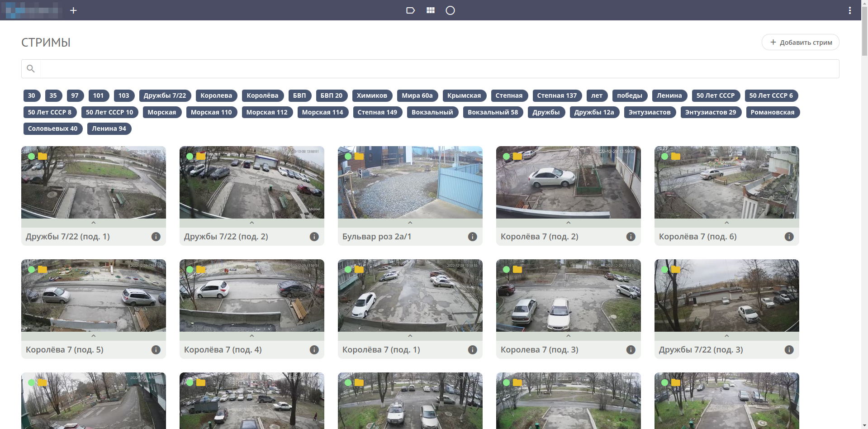Choose the Вокзальный 58 tag
The width and height of the screenshot is (868, 429).
coord(493,112)
